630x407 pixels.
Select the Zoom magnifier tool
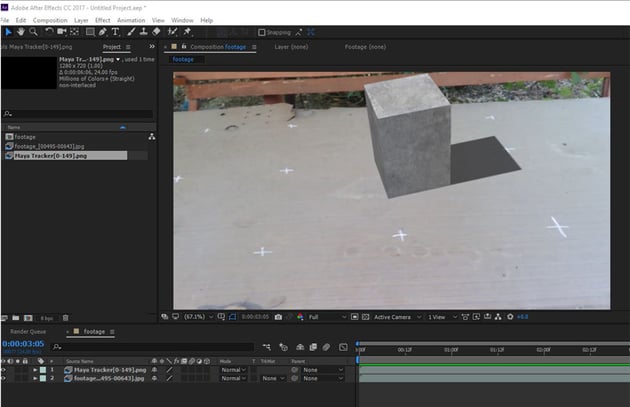(33, 32)
